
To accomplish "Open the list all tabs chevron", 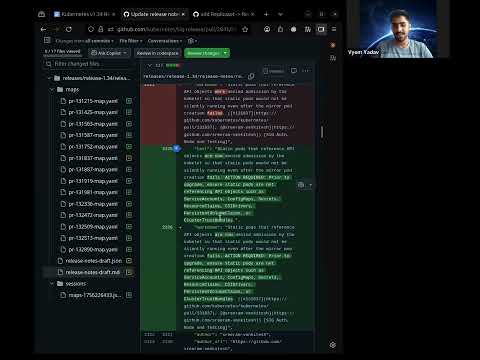I will [x=280, y=14].
